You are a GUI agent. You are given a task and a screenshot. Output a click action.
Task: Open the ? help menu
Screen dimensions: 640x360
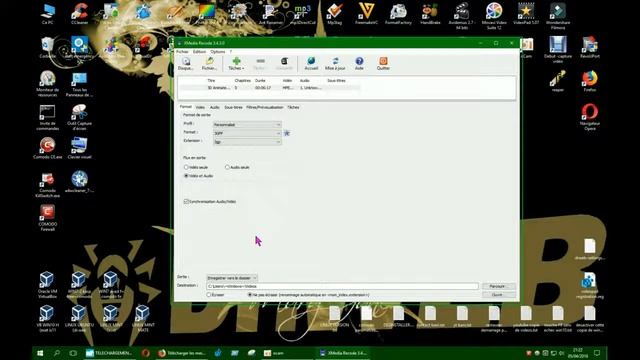tap(231, 52)
